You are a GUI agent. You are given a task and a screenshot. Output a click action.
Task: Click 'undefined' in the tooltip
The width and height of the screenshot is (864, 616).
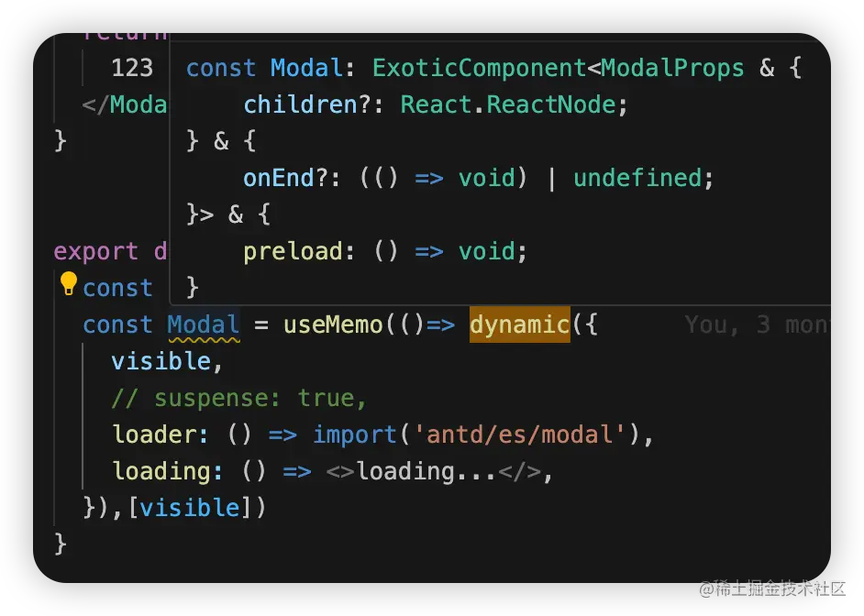coord(637,178)
